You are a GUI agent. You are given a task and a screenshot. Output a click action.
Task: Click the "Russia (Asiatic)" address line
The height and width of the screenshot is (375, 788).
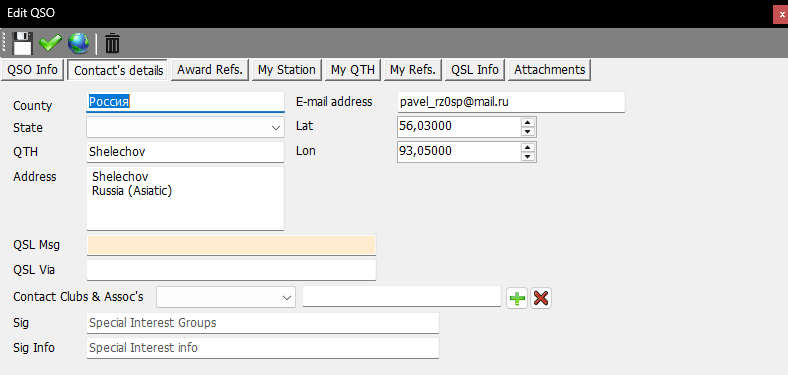point(132,191)
